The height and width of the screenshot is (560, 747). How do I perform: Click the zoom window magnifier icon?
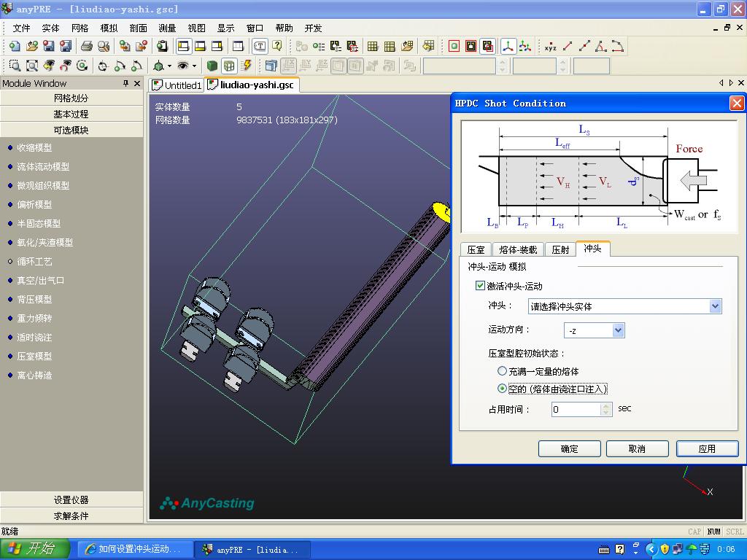tap(15, 66)
